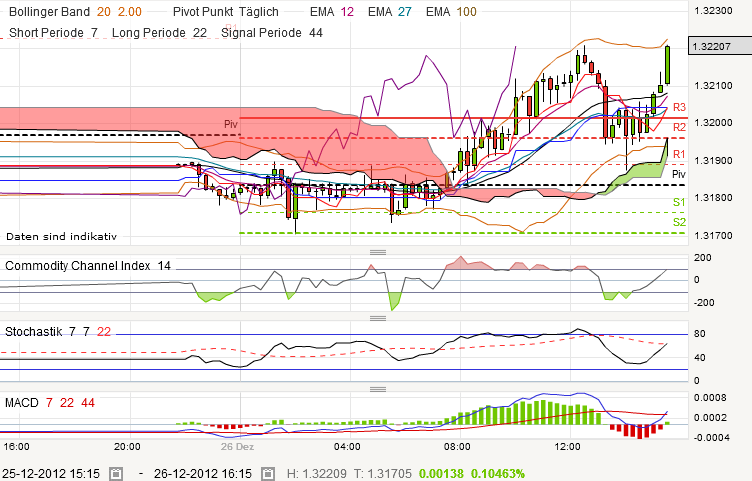Viewport: 752px width, 481px height.
Task: Click Long Periode 22 setting
Action: tap(159, 33)
